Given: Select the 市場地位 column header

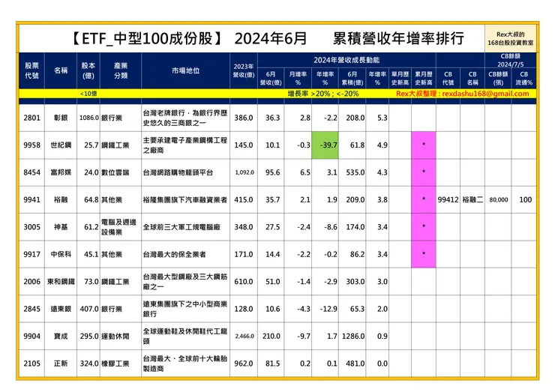Looking at the screenshot, I should point(185,70).
